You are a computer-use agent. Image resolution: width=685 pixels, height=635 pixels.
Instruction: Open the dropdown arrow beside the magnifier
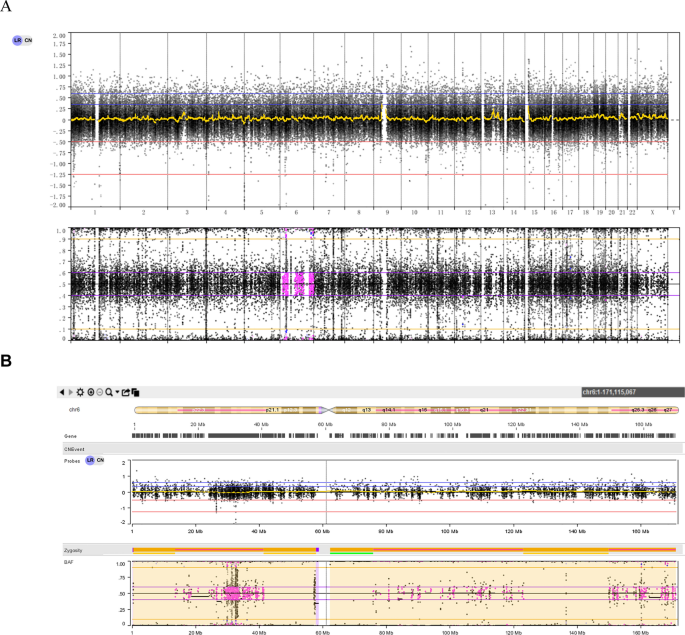coord(117,392)
